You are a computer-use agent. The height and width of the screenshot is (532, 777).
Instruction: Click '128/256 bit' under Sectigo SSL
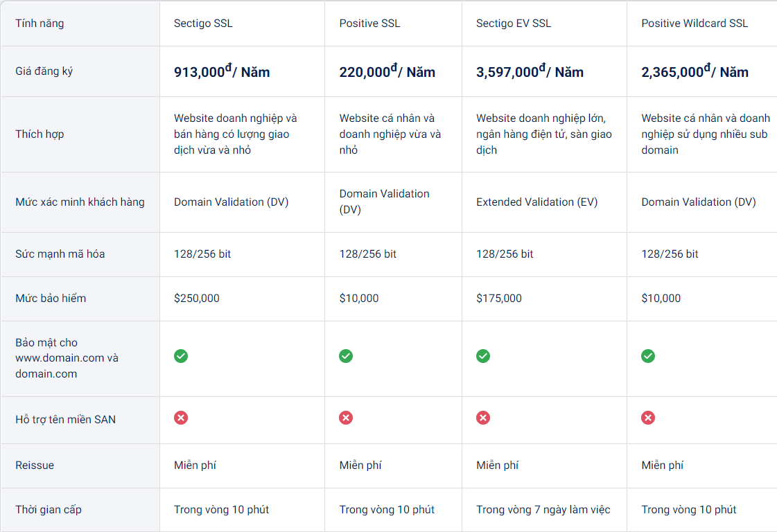pyautogui.click(x=202, y=254)
